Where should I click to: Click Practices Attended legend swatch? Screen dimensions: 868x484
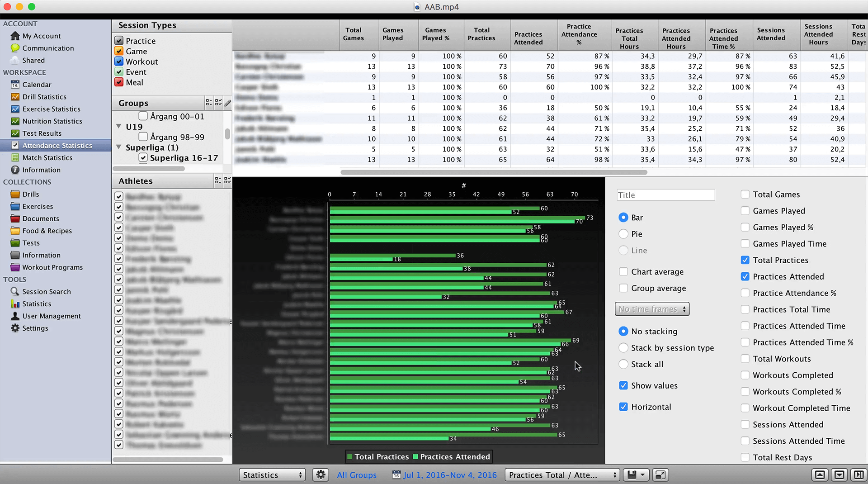(415, 457)
